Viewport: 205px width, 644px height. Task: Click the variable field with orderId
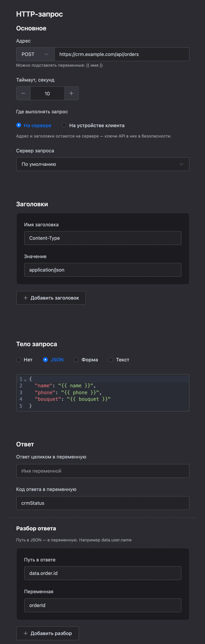click(103, 605)
